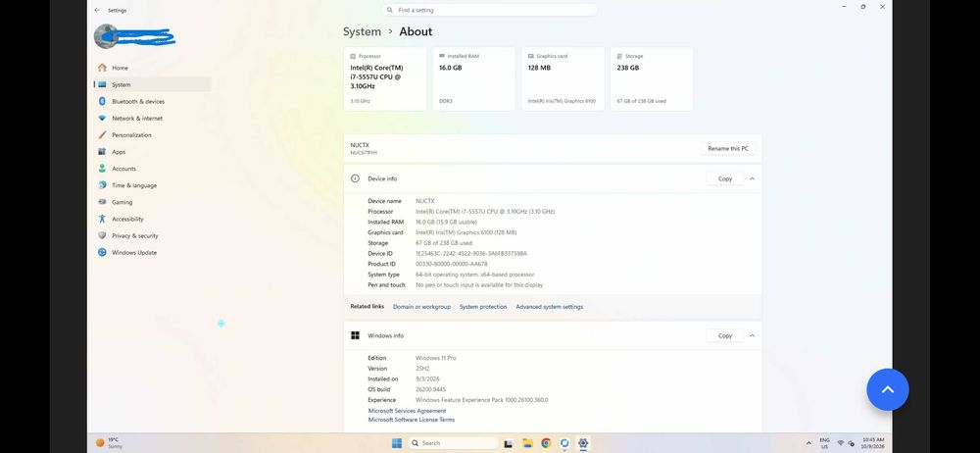980x453 pixels.
Task: Click the ENG US language indicator
Action: click(x=824, y=443)
